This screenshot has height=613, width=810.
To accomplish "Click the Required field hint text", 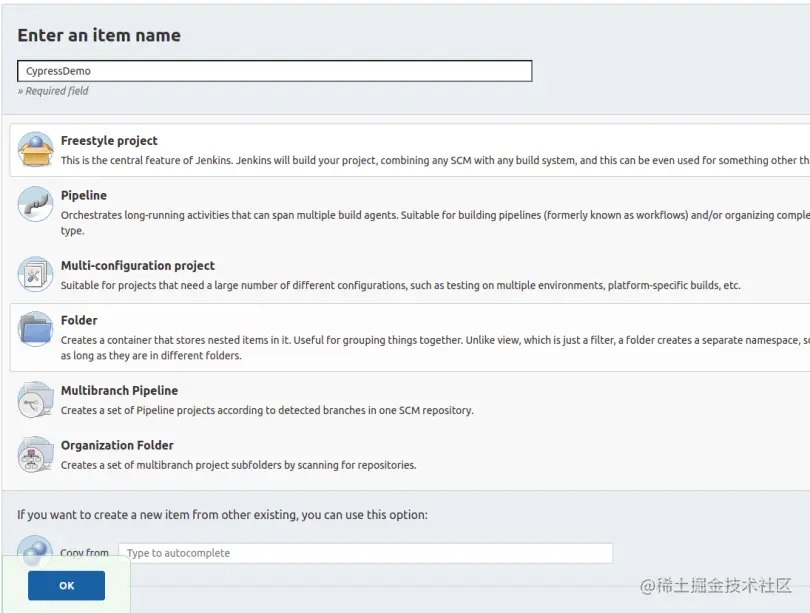I will coord(53,91).
